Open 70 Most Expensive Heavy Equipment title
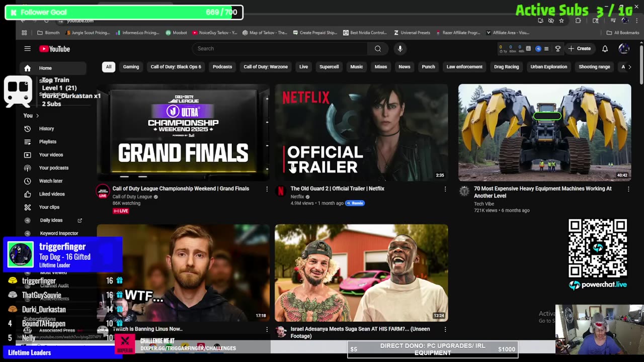Viewport: 644px width, 362px height. tap(543, 192)
